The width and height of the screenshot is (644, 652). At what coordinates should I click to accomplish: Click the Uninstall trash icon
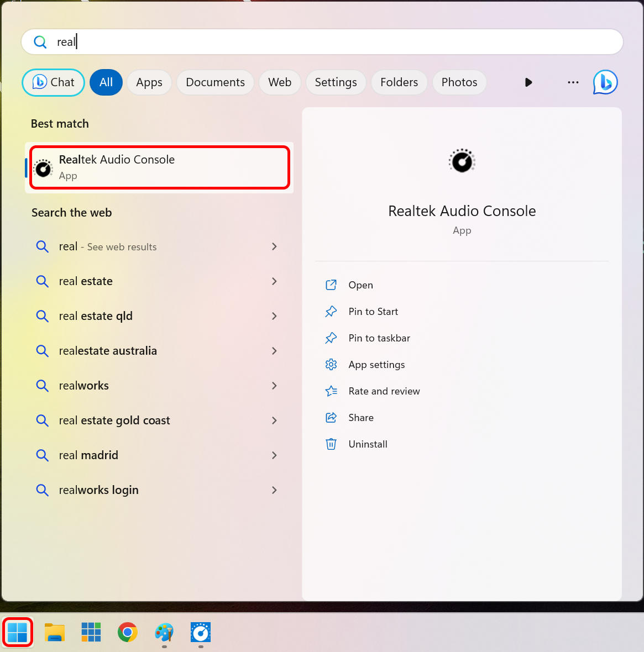click(331, 444)
